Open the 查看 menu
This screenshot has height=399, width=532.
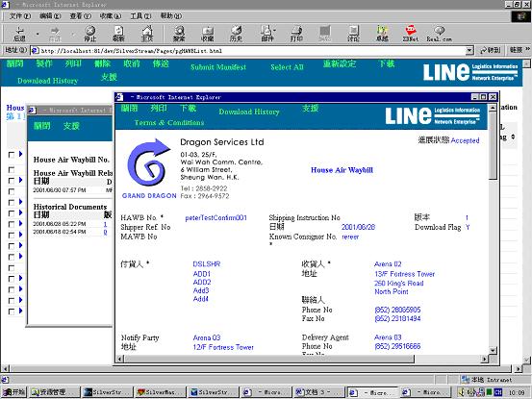coord(81,16)
